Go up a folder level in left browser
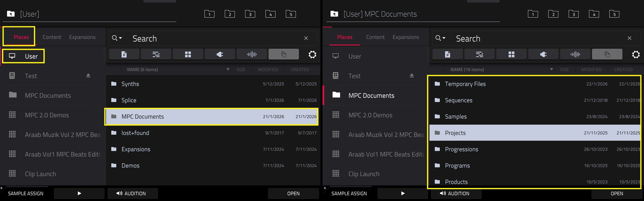The width and height of the screenshot is (644, 201). [x=11, y=14]
